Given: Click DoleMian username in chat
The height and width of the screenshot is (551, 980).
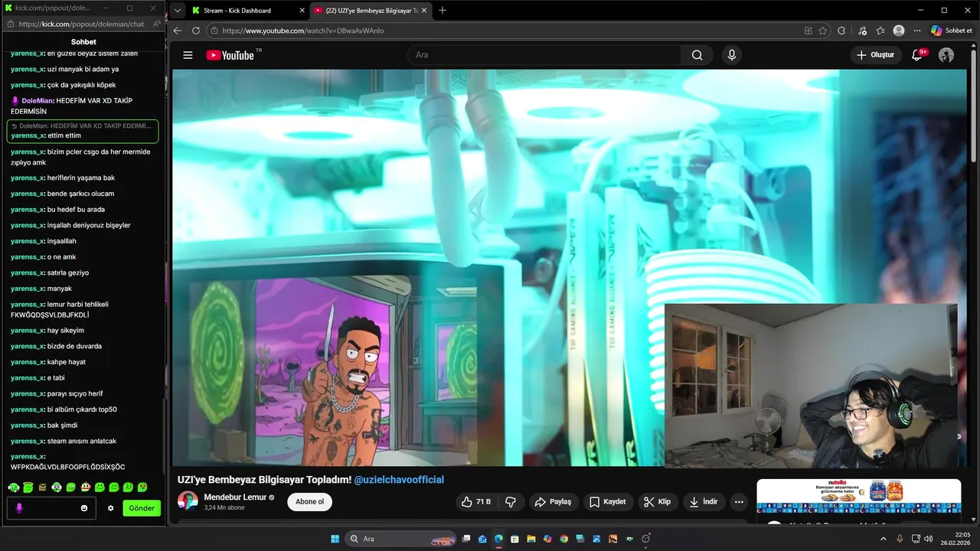Looking at the screenshot, I should tap(38, 101).
